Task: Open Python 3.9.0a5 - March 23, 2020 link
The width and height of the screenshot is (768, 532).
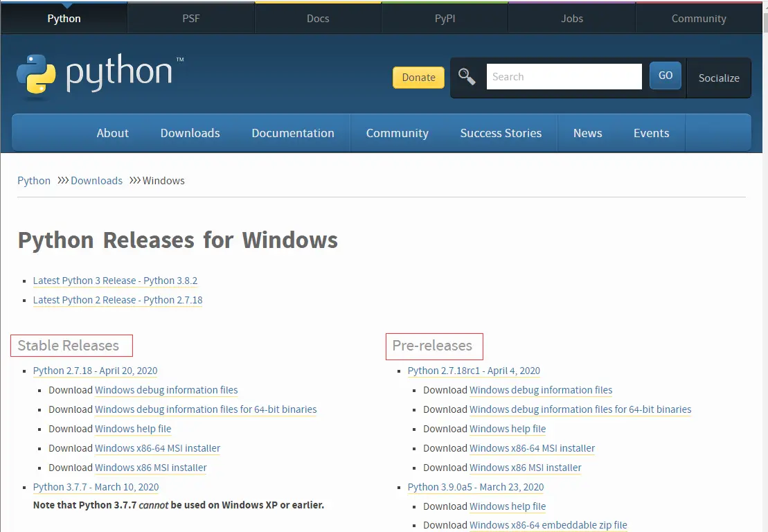Action: [x=476, y=487]
